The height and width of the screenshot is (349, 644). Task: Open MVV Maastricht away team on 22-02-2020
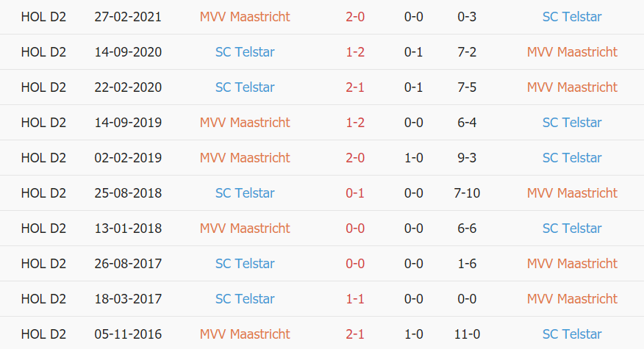(x=572, y=87)
